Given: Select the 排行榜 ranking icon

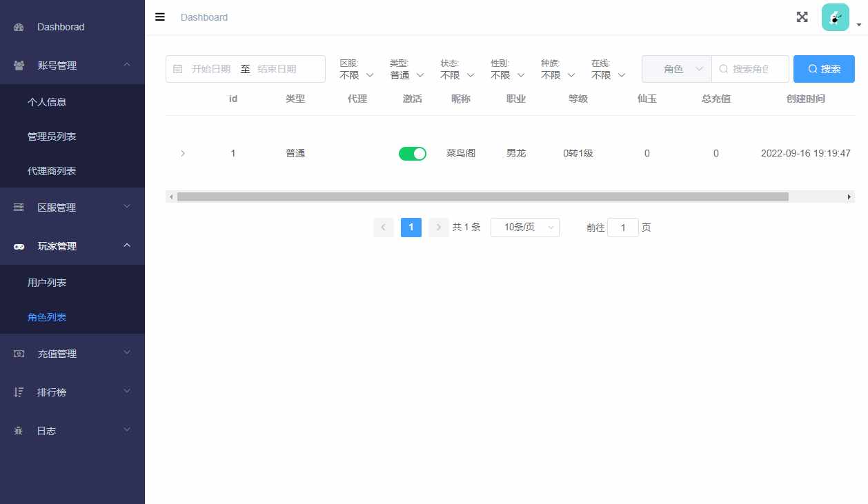Looking at the screenshot, I should [18, 392].
